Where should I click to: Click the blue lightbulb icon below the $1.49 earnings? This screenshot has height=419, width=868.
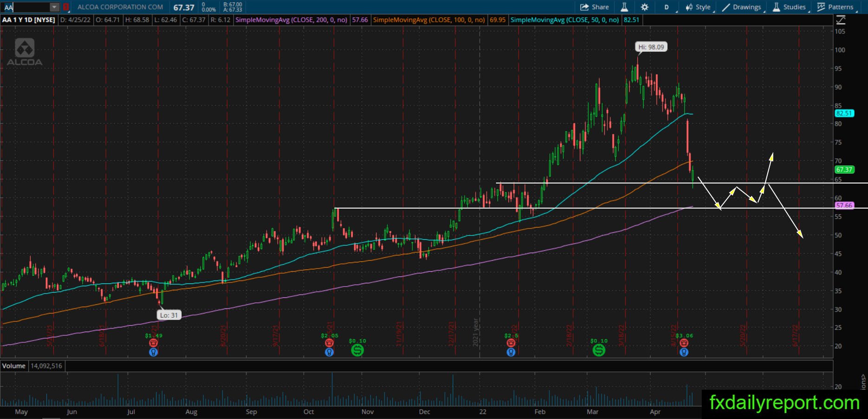pyautogui.click(x=153, y=352)
